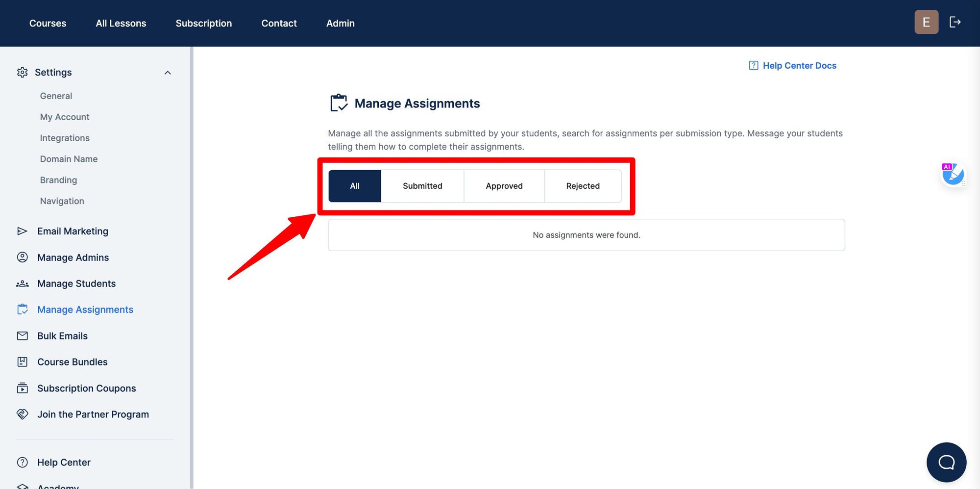Click the No assignments were found message

(x=587, y=235)
